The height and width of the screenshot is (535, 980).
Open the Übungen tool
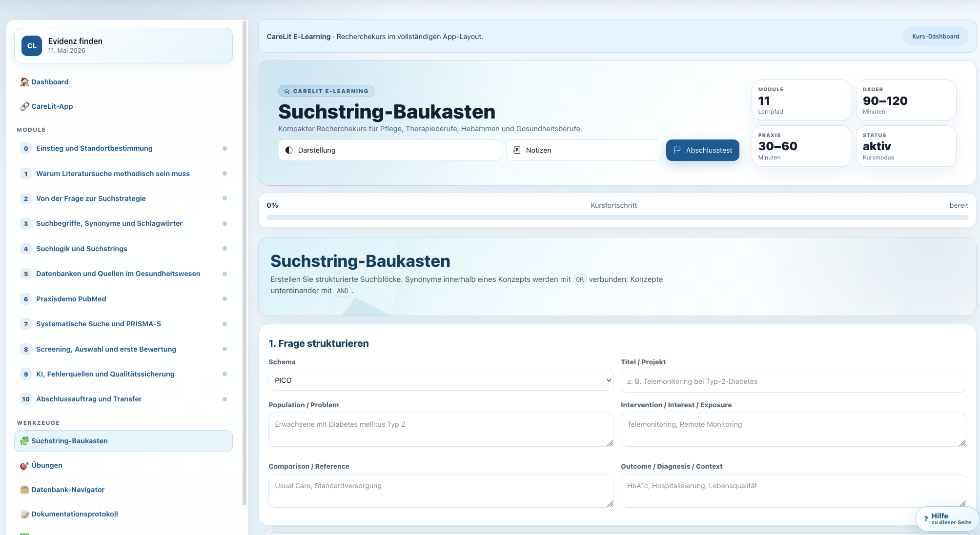[123, 465]
